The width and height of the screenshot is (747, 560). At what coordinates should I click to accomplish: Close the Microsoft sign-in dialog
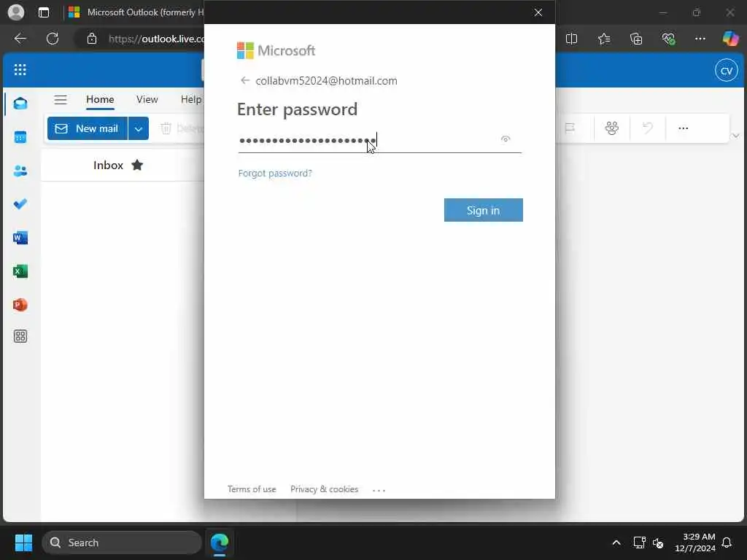[538, 12]
